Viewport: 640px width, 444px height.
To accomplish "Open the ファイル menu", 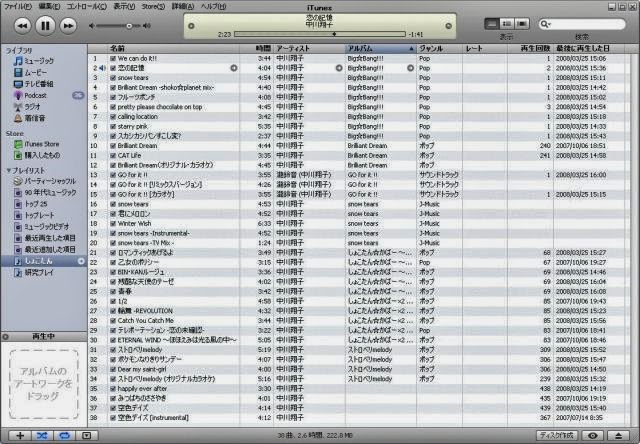I will [x=17, y=6].
